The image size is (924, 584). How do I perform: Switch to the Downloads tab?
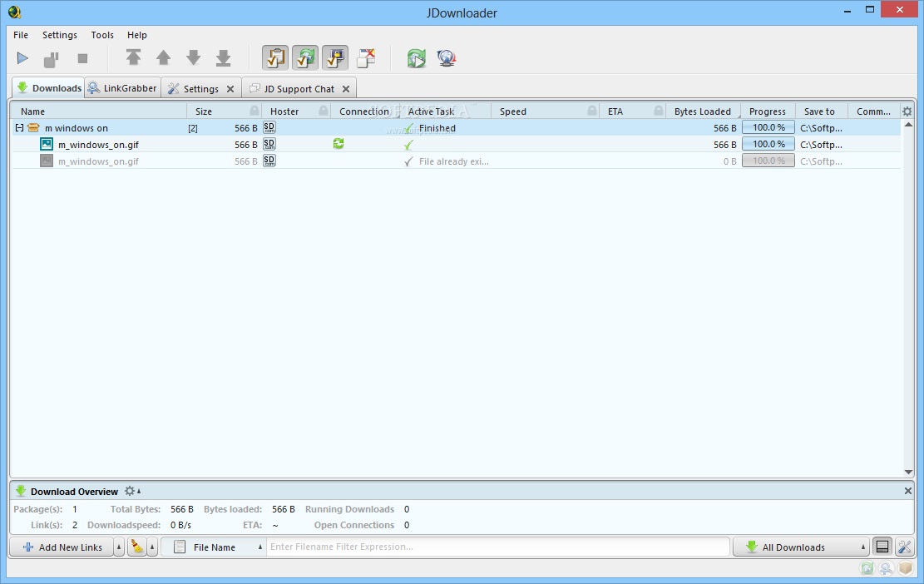[48, 88]
